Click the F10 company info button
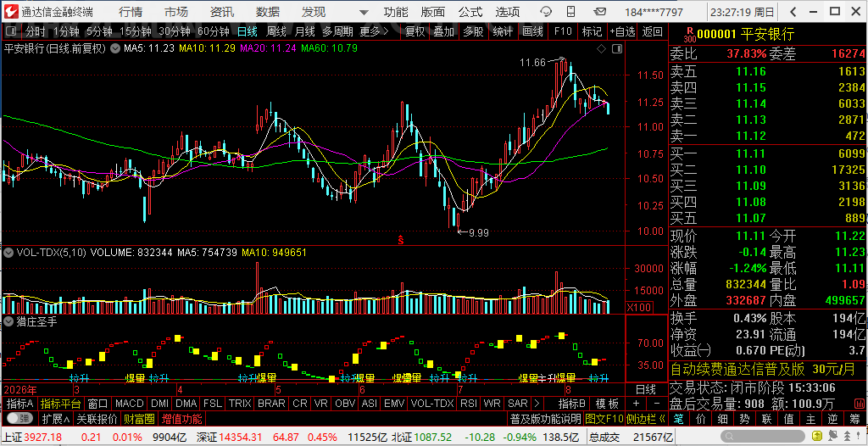This screenshot has width=868, height=446. point(563,31)
